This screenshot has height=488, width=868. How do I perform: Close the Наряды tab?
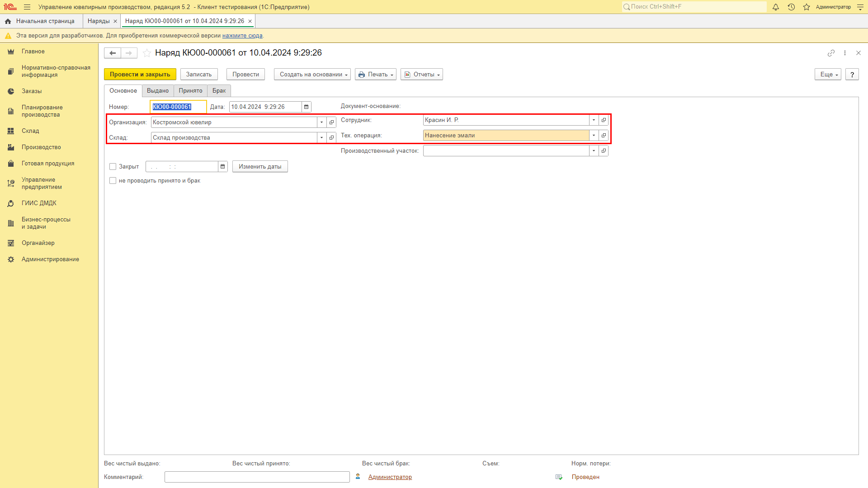[x=115, y=21]
